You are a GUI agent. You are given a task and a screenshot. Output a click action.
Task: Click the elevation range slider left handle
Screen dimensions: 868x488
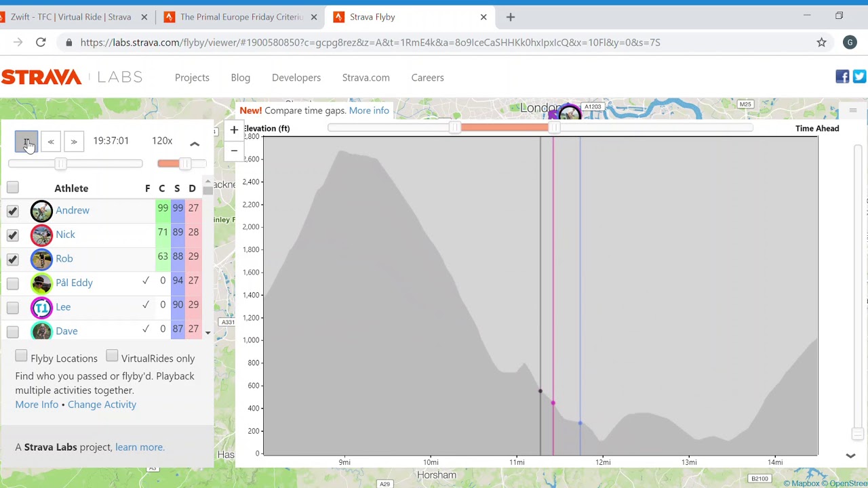pyautogui.click(x=455, y=128)
